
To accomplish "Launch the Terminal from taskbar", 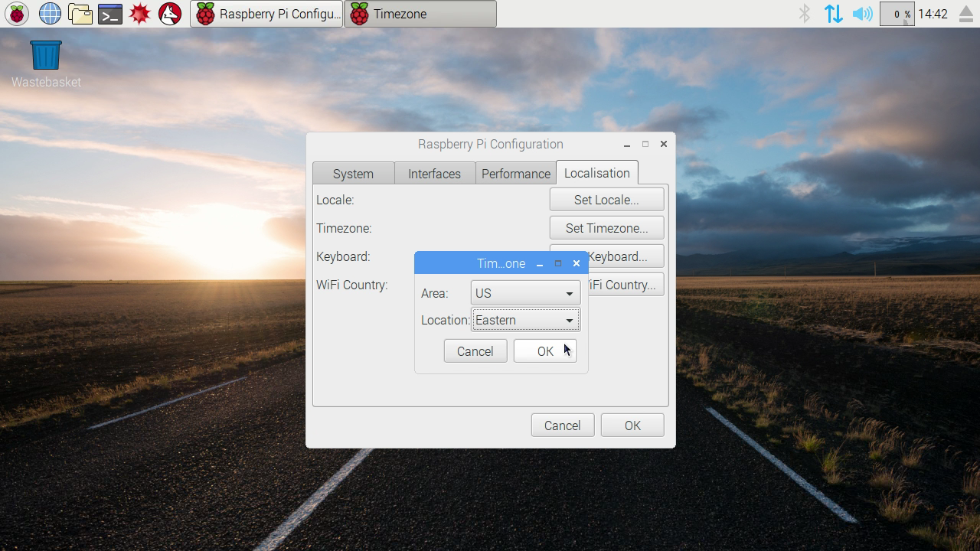I will pos(110,14).
